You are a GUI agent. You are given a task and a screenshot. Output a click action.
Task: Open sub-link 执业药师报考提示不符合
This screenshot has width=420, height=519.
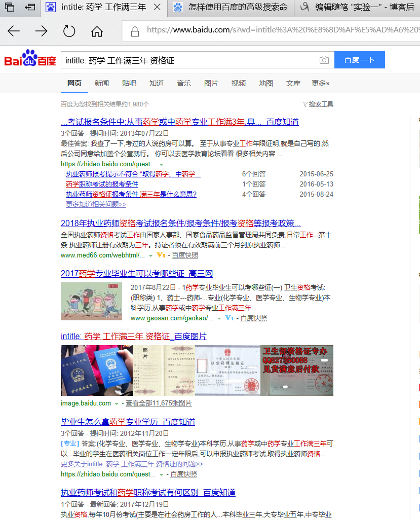pos(133,174)
